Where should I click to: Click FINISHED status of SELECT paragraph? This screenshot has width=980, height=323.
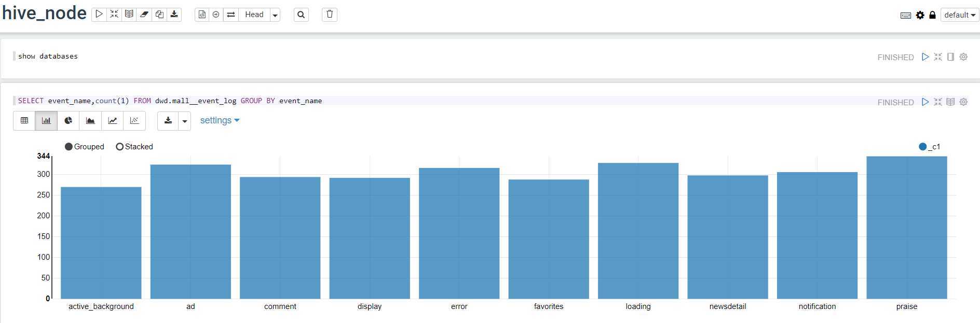tap(895, 103)
